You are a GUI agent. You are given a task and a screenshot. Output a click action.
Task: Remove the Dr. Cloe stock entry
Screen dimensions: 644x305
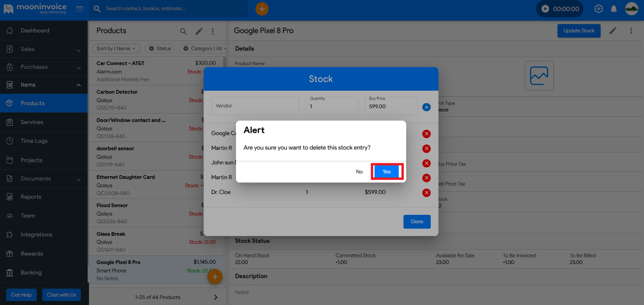(x=427, y=192)
